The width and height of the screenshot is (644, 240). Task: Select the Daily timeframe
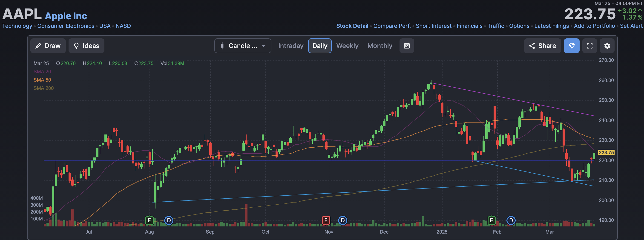click(x=320, y=46)
